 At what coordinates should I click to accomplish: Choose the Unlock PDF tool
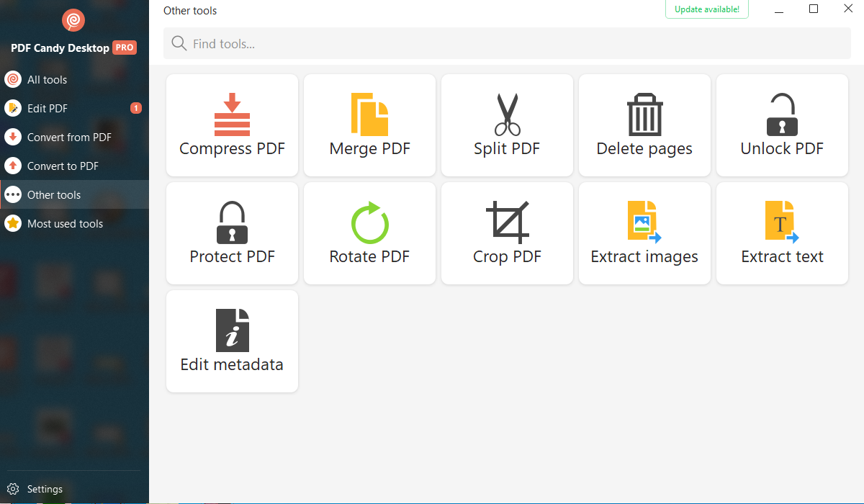click(x=782, y=125)
